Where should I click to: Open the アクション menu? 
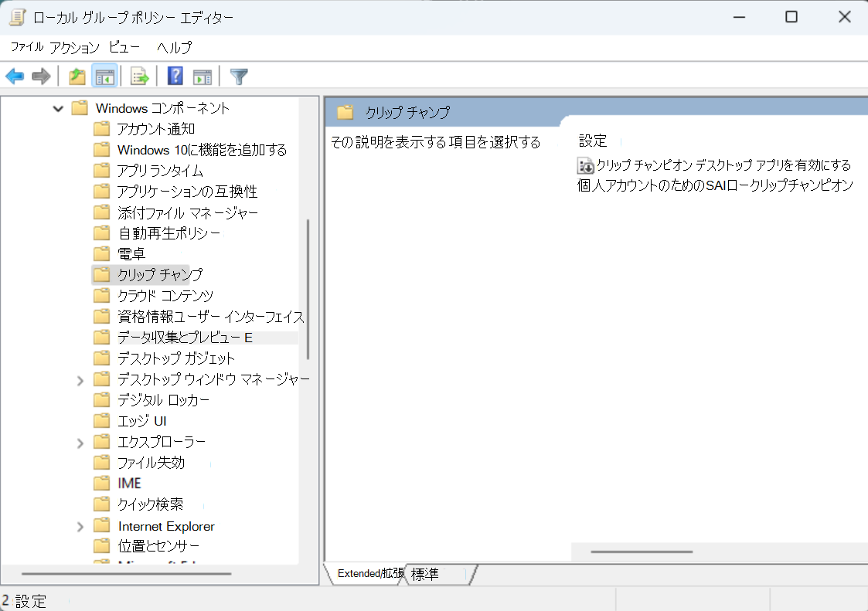(x=74, y=48)
